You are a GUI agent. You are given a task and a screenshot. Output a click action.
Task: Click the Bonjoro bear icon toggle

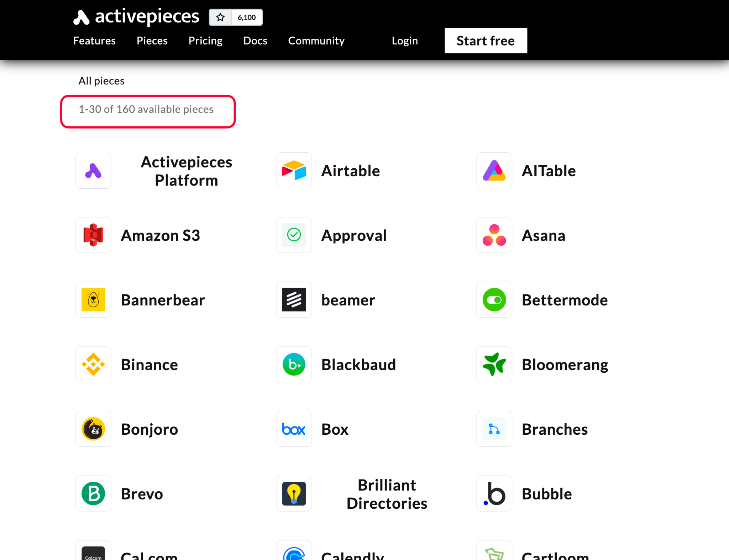94,428
